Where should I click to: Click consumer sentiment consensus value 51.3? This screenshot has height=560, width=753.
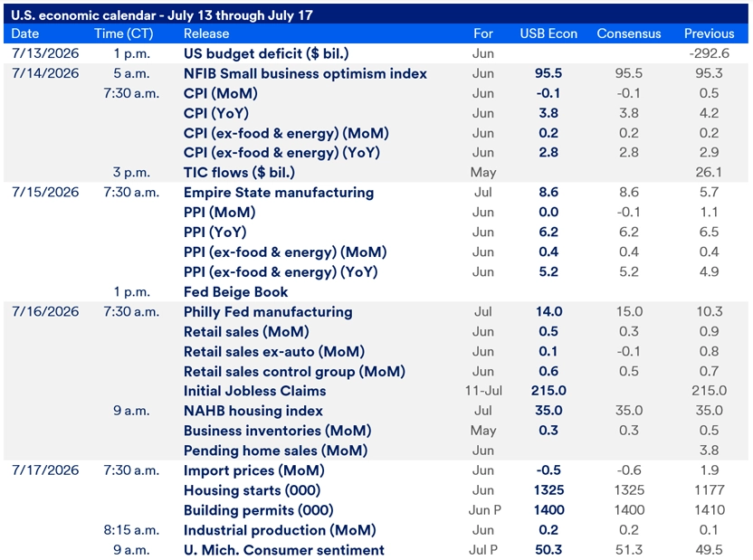pyautogui.click(x=629, y=550)
